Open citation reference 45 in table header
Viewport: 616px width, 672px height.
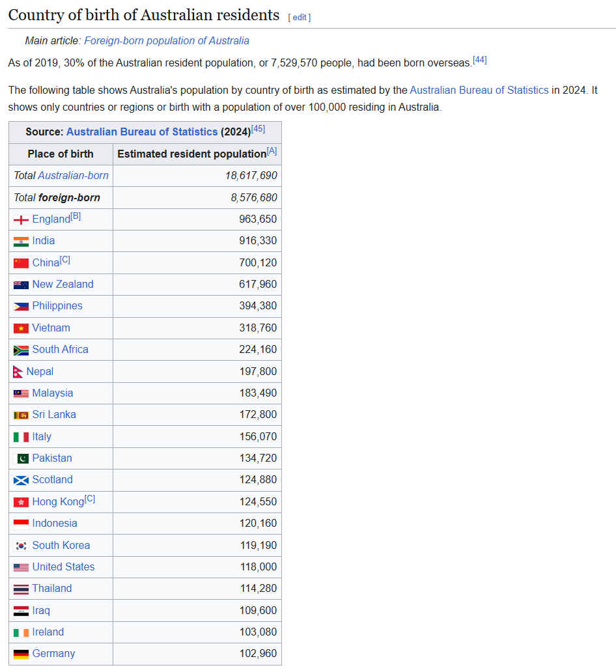click(x=258, y=129)
